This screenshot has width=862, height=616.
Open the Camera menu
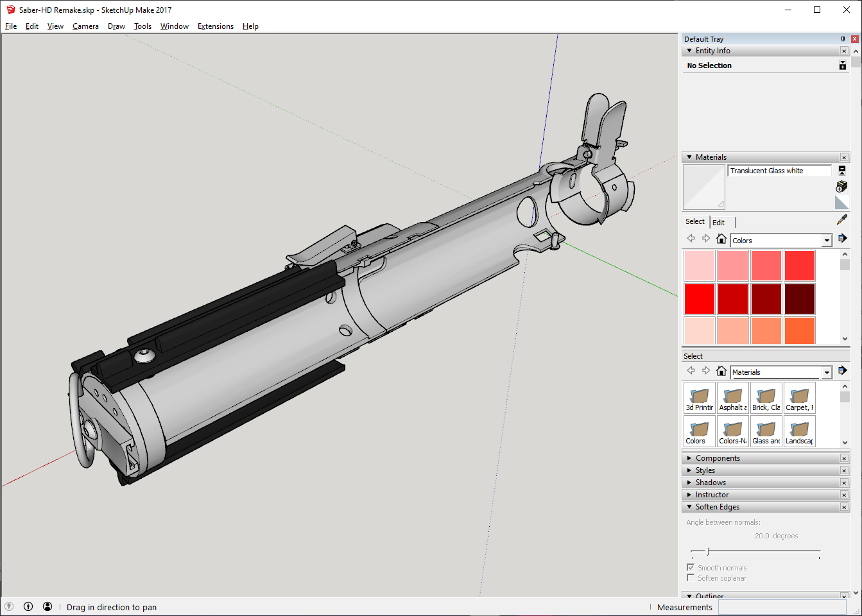85,26
